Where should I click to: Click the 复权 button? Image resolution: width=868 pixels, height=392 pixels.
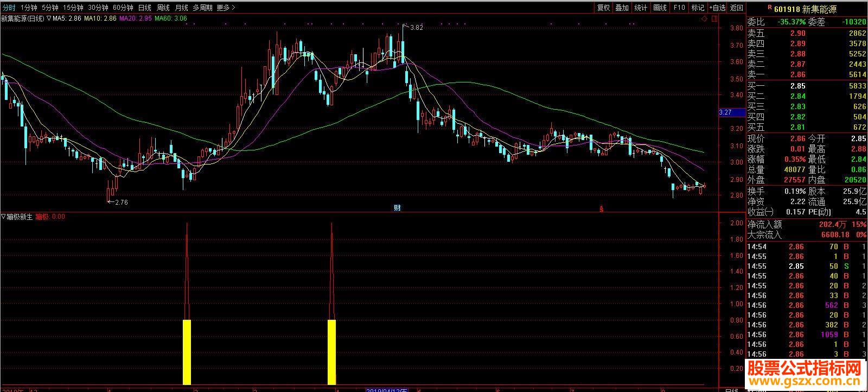click(x=604, y=8)
